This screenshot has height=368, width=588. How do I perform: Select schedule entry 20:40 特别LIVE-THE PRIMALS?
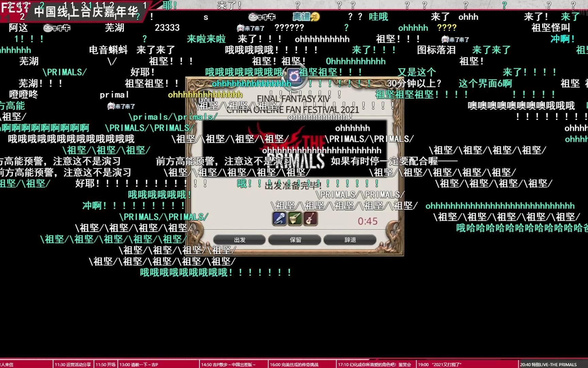548,365
